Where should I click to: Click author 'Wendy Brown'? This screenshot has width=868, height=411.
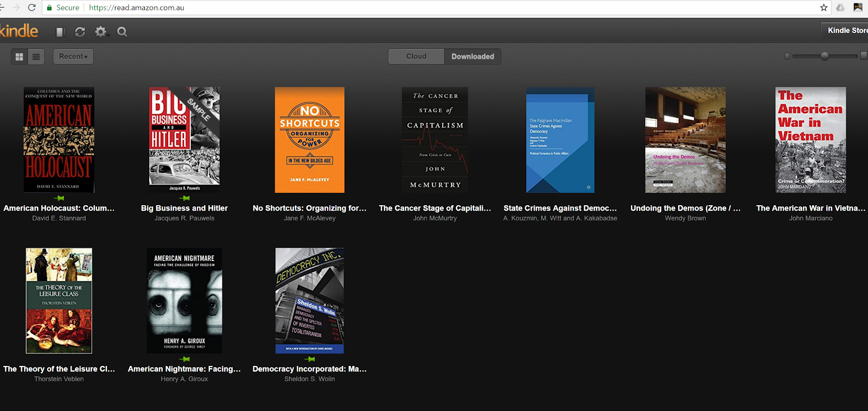click(685, 218)
